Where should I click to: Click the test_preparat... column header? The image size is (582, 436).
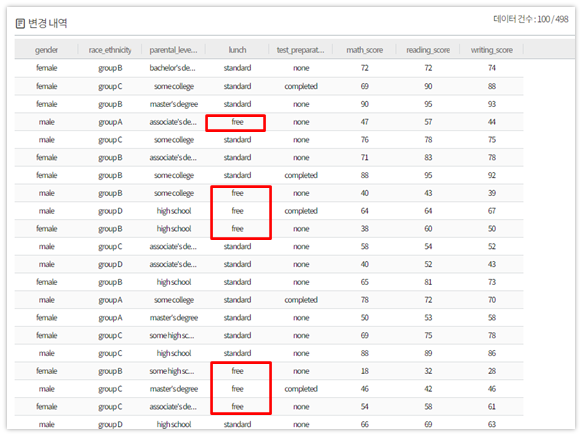pos(301,50)
